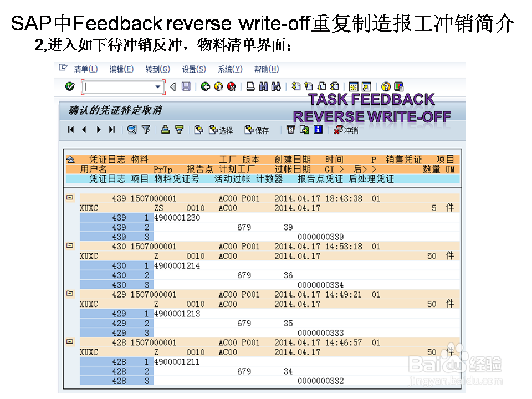The image size is (532, 399).
Task: Click the time value 14:53:18
Action: tap(344, 247)
